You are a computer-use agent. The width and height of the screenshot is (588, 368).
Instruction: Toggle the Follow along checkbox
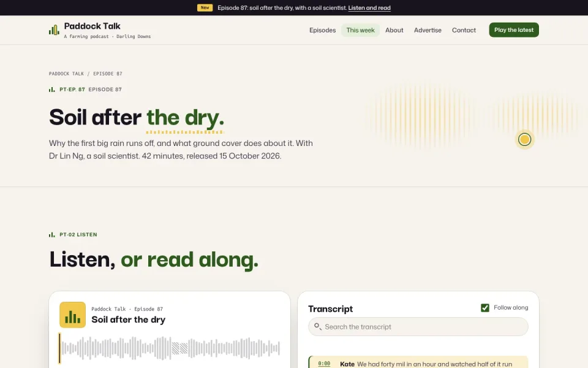tap(485, 308)
